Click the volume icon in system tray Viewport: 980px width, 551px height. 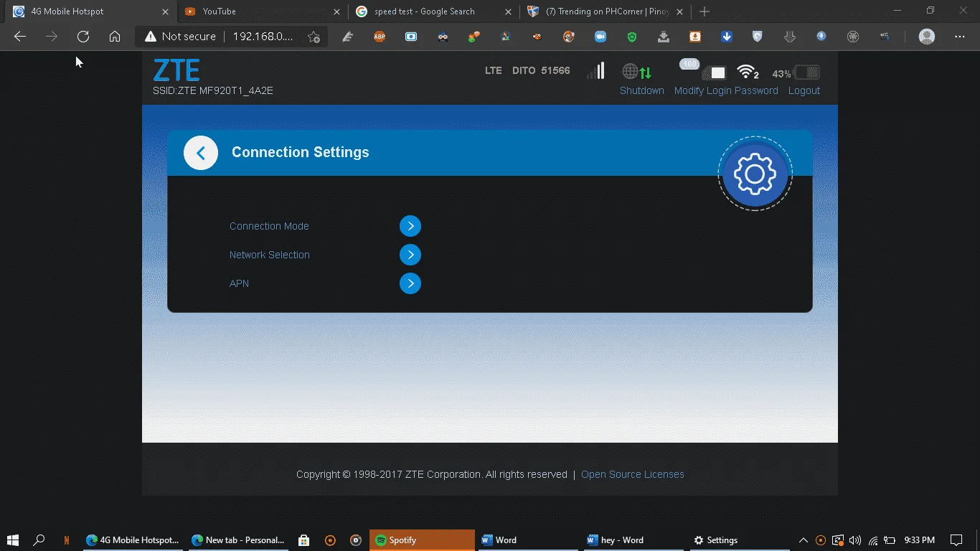tap(855, 540)
